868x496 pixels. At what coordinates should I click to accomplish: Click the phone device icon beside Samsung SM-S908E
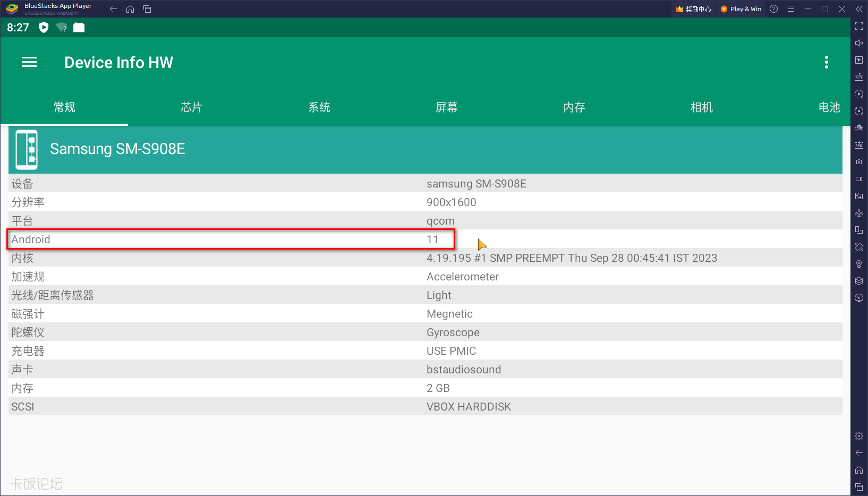point(27,149)
